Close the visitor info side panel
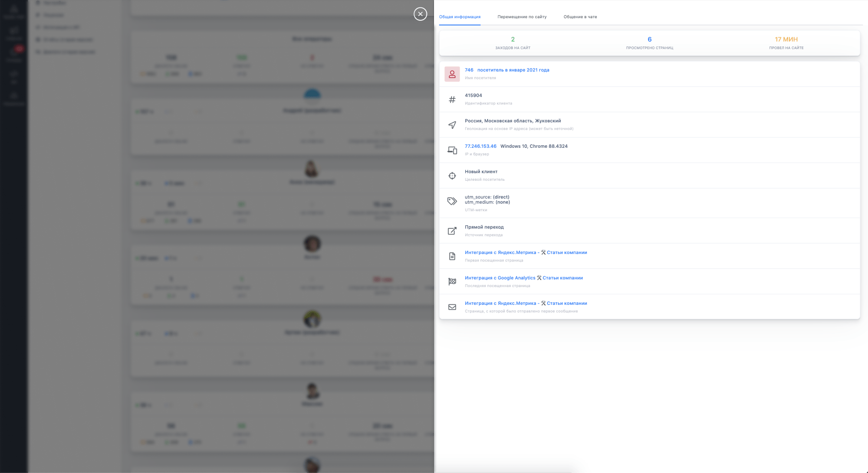 (420, 14)
